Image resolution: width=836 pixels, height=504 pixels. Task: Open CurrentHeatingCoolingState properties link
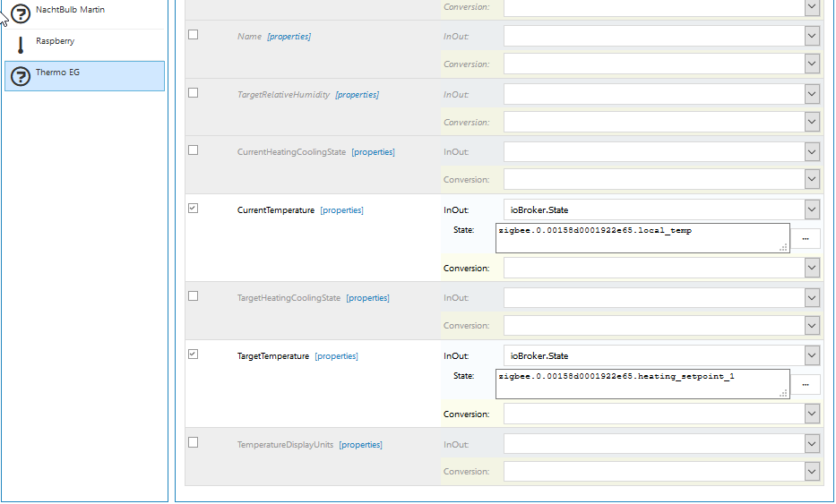point(374,152)
